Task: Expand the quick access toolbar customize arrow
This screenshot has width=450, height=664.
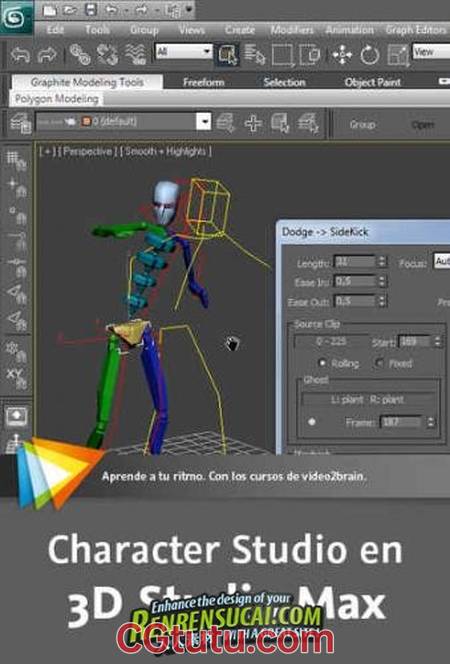Action: pyautogui.click(x=189, y=9)
